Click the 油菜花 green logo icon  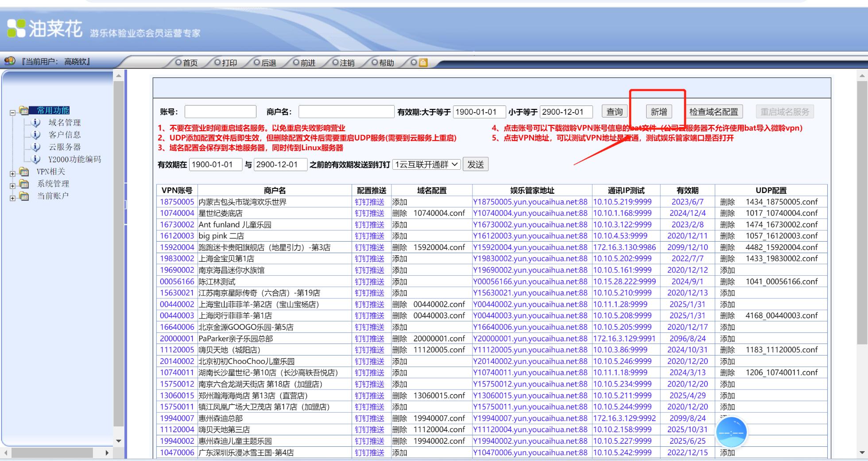pyautogui.click(x=16, y=28)
